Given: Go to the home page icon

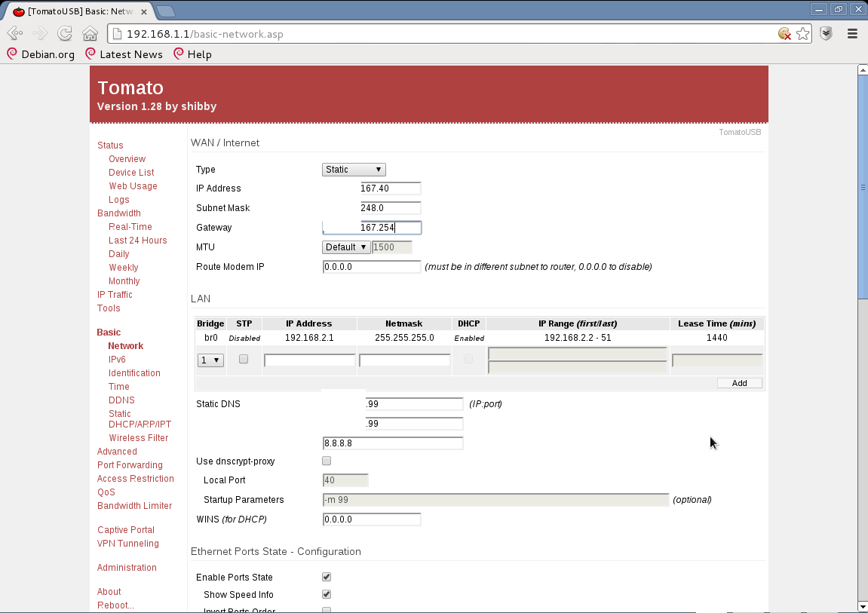Looking at the screenshot, I should (90, 34).
